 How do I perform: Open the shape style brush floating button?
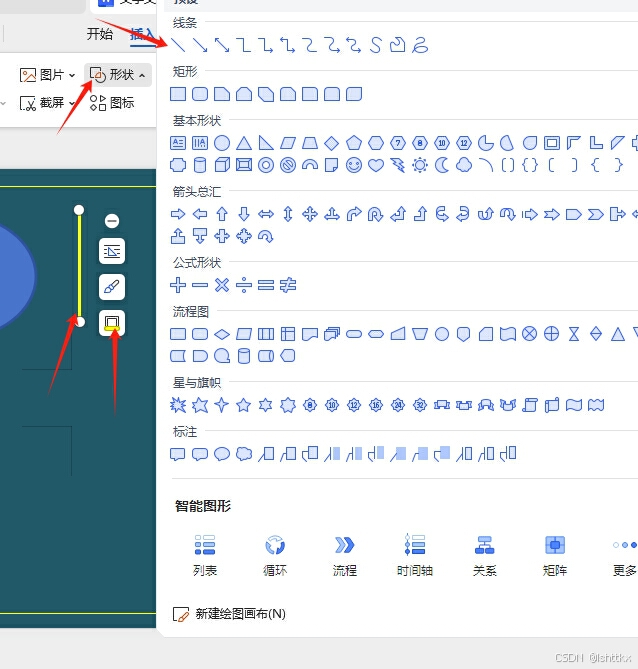112,287
